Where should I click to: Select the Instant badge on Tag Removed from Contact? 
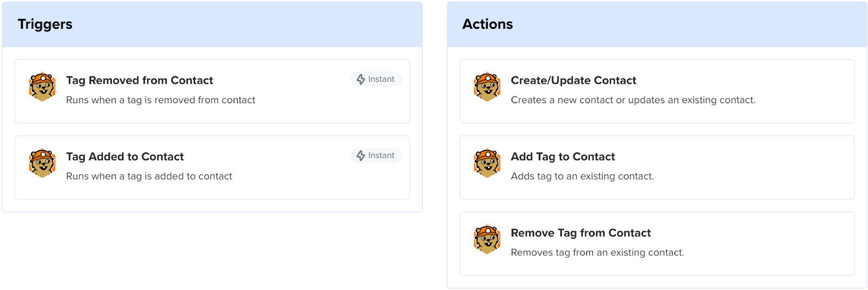[x=376, y=79]
